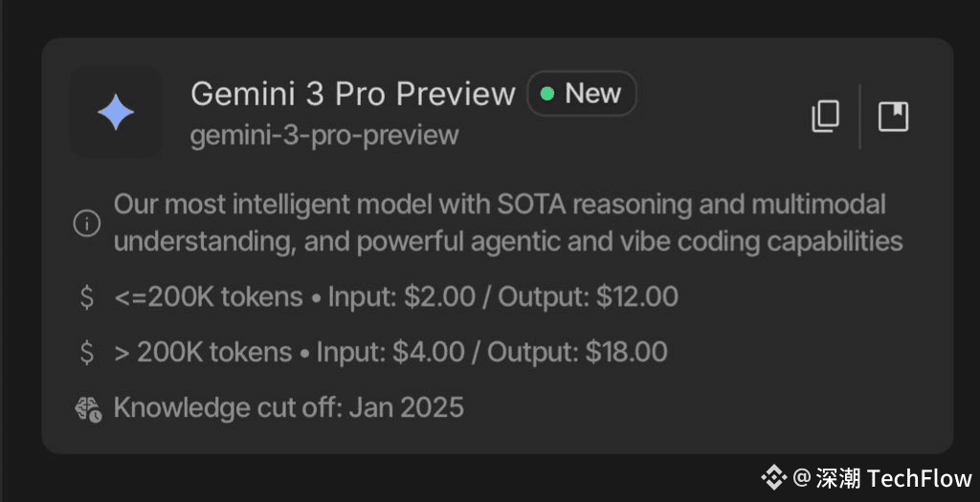Click the green dot in the New badge
The image size is (980, 502).
(x=547, y=94)
